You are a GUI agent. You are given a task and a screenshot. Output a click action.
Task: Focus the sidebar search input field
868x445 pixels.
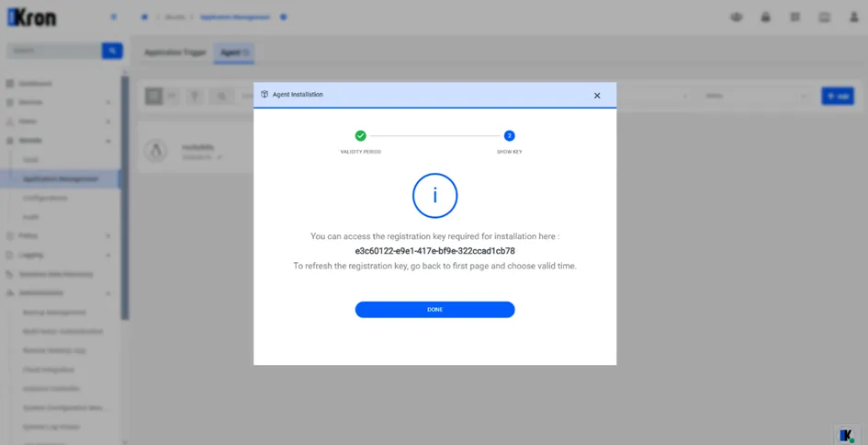click(x=53, y=51)
